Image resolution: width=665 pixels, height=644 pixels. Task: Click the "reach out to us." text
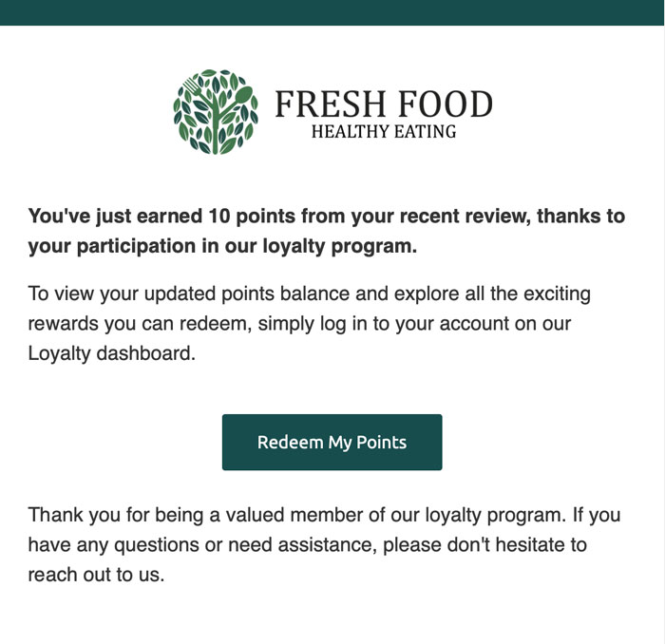click(96, 576)
